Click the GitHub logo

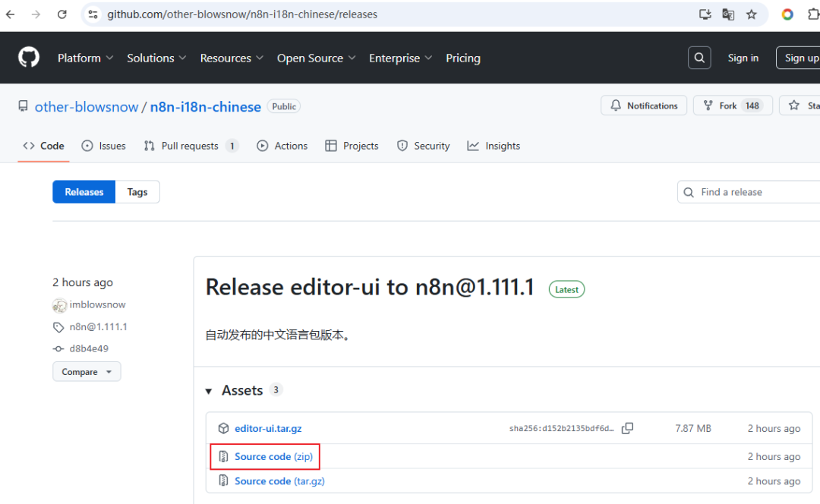click(29, 58)
